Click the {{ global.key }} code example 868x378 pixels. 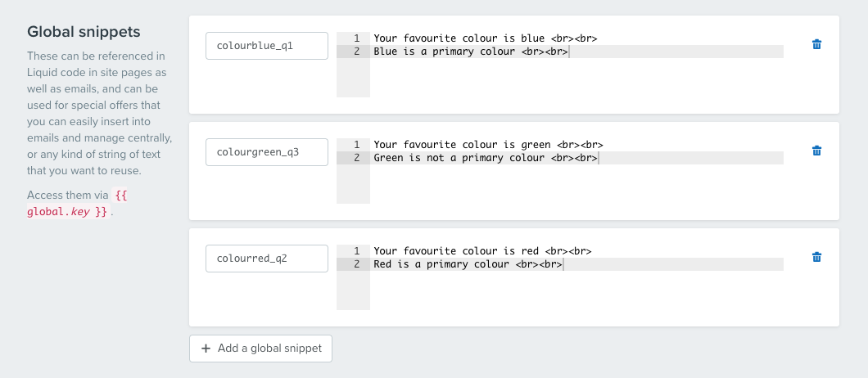coord(70,203)
